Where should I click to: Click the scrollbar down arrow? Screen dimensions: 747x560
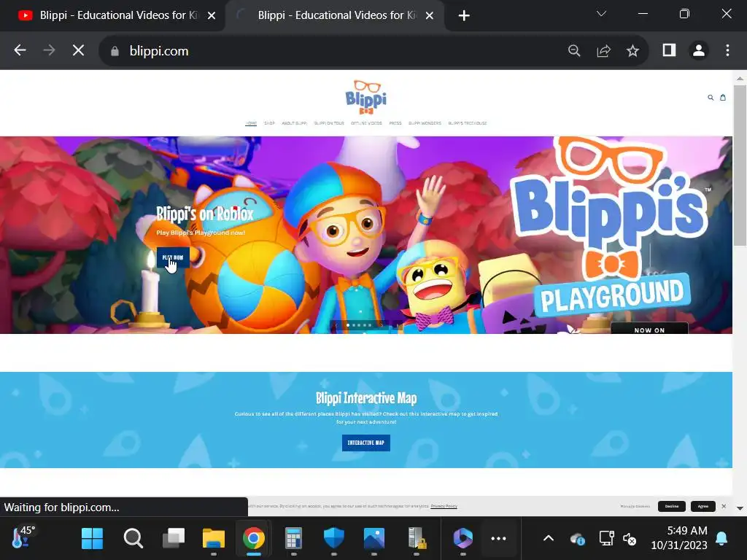tap(740, 508)
